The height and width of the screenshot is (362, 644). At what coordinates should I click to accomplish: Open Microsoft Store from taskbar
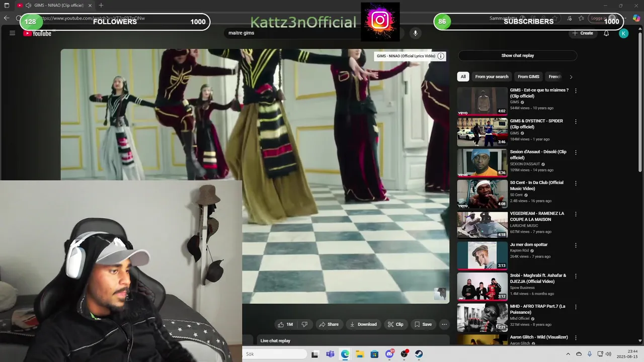(374, 354)
